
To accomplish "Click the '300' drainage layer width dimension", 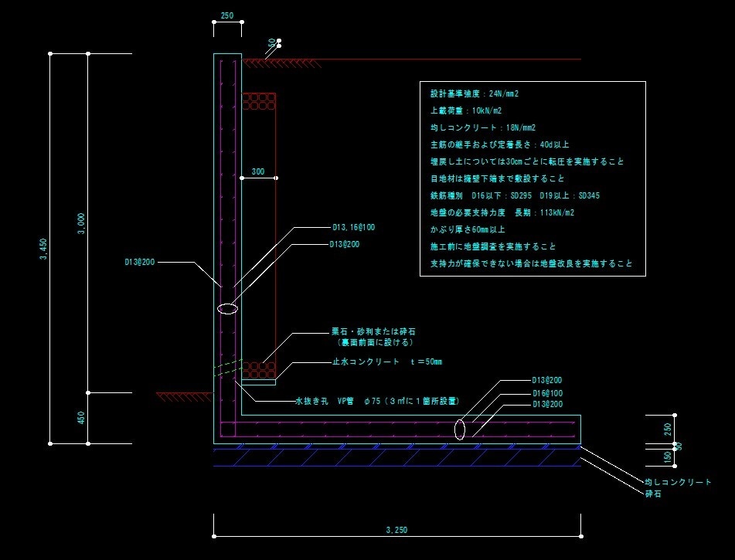I will (258, 171).
